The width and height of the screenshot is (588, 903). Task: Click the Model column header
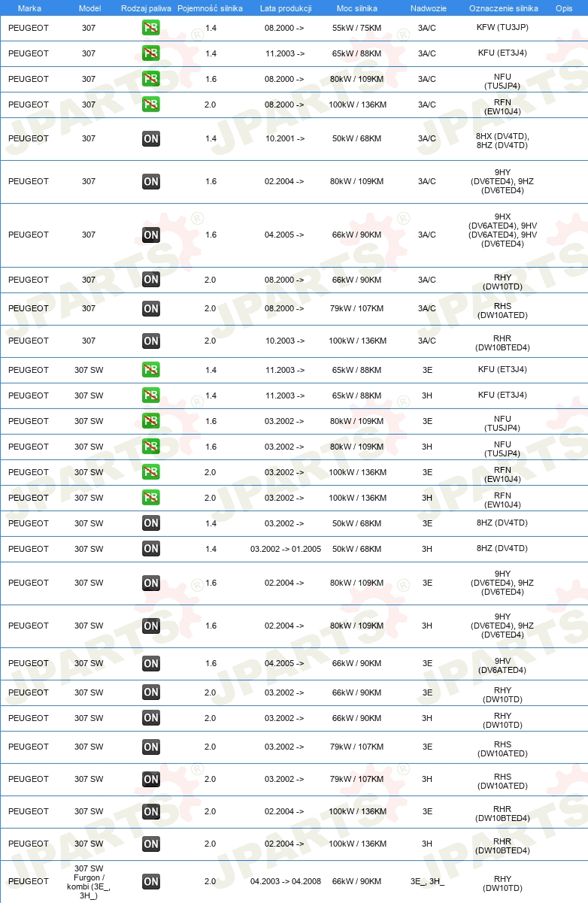tap(89, 8)
